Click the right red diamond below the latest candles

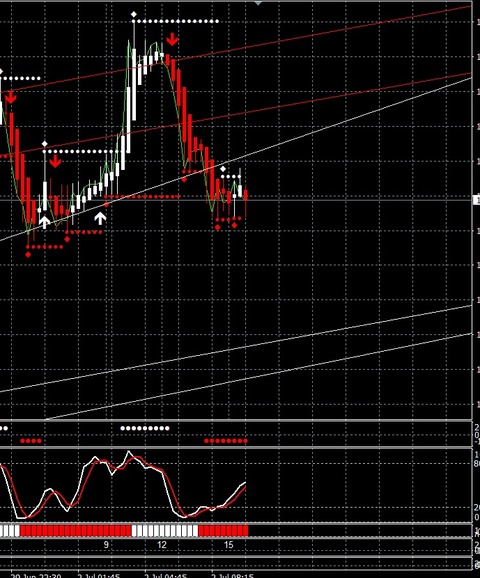pos(234,225)
